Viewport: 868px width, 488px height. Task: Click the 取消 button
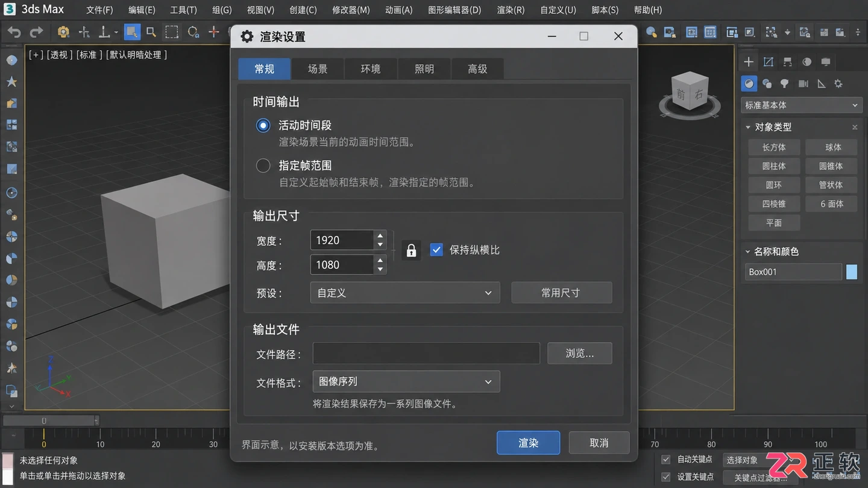599,443
